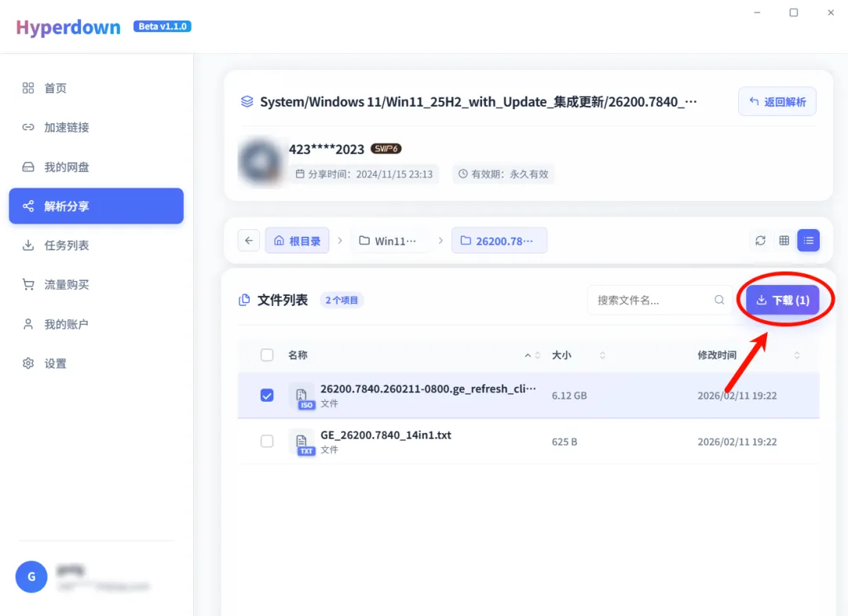
Task: Switch to grid view icon
Action: point(784,241)
